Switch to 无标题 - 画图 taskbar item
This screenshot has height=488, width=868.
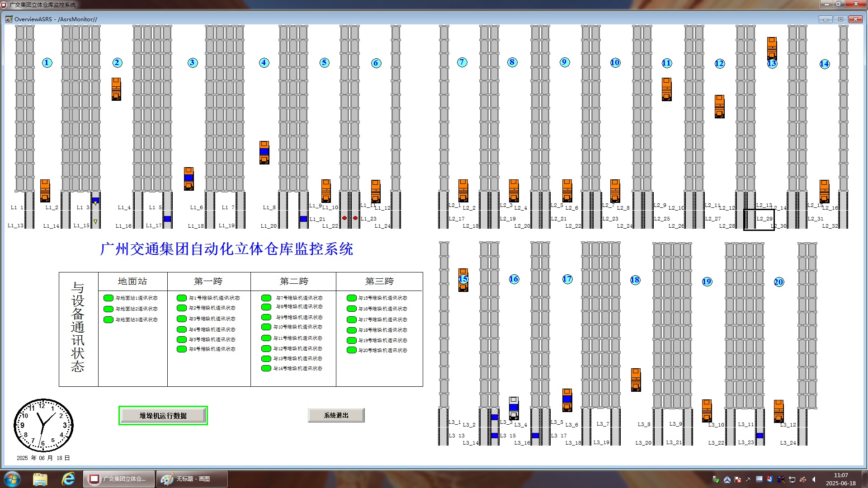coord(192,479)
